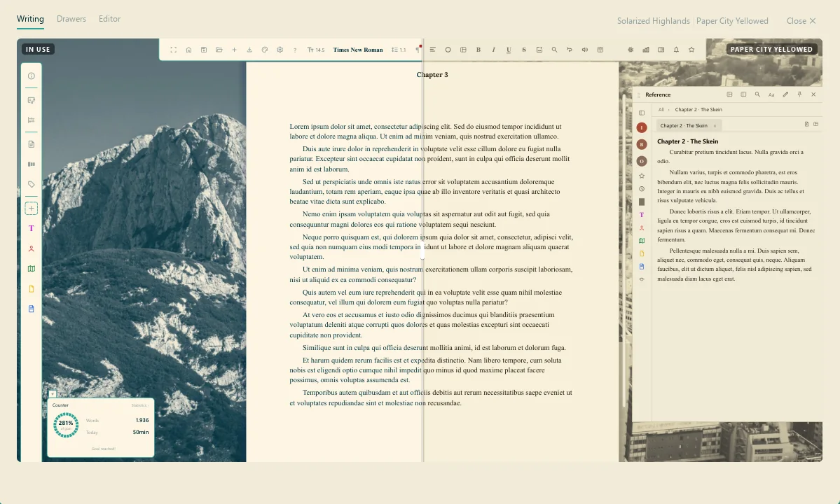This screenshot has height=504, width=840.
Task: Click the brown 'O' circle in Reference sidebar
Action: pos(641,161)
